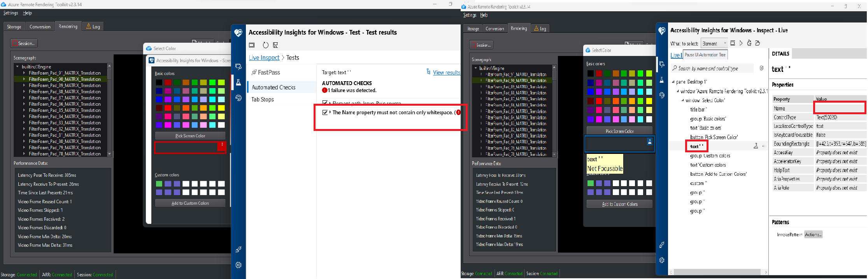
Task: Click flask badge on highlighted Select Color field
Action: 649,142
